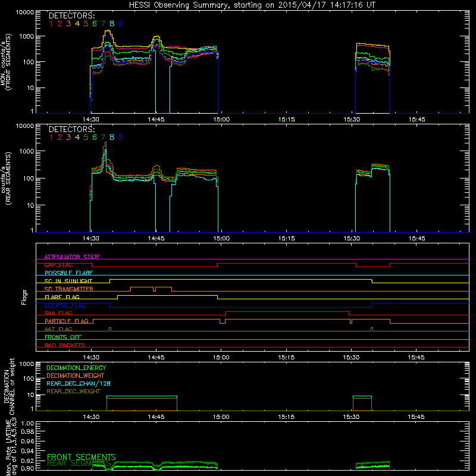Select DETECTORS: label in front segments panel
The image size is (476, 476).
(x=71, y=15)
